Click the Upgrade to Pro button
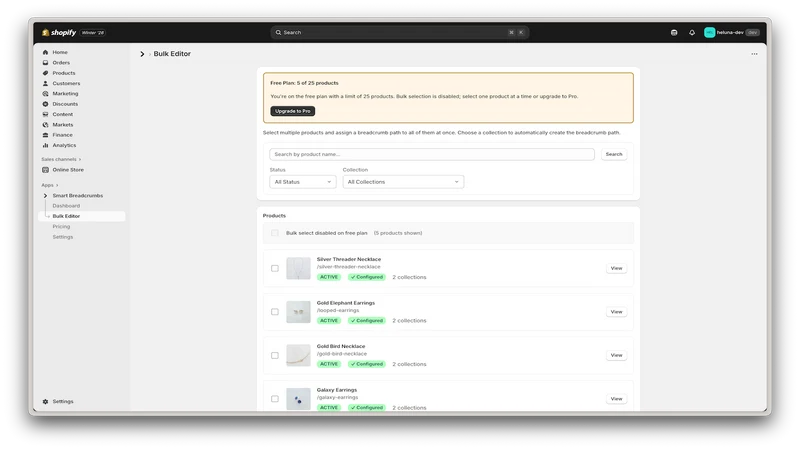800x450 pixels. (x=292, y=111)
